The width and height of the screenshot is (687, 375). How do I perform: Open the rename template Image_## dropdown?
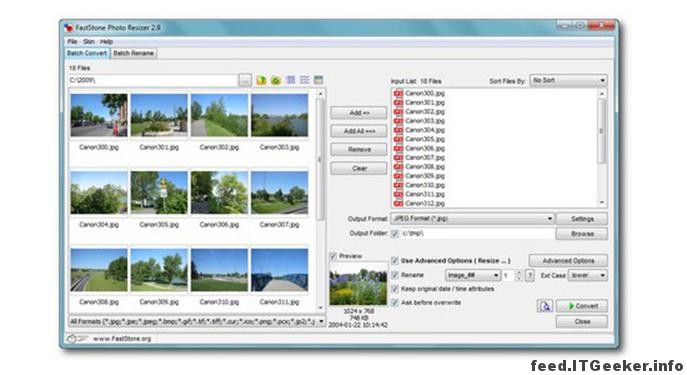tap(472, 275)
